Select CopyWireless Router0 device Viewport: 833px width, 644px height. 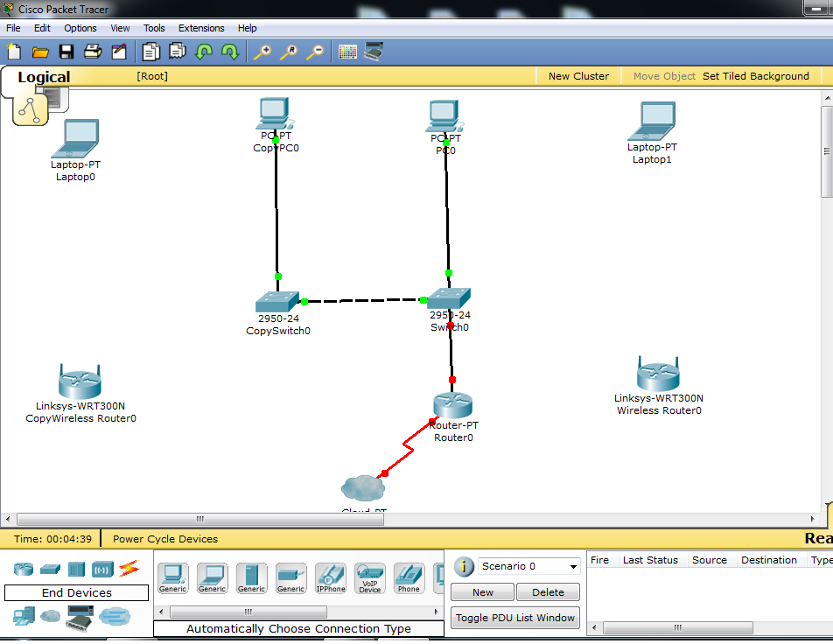80,381
